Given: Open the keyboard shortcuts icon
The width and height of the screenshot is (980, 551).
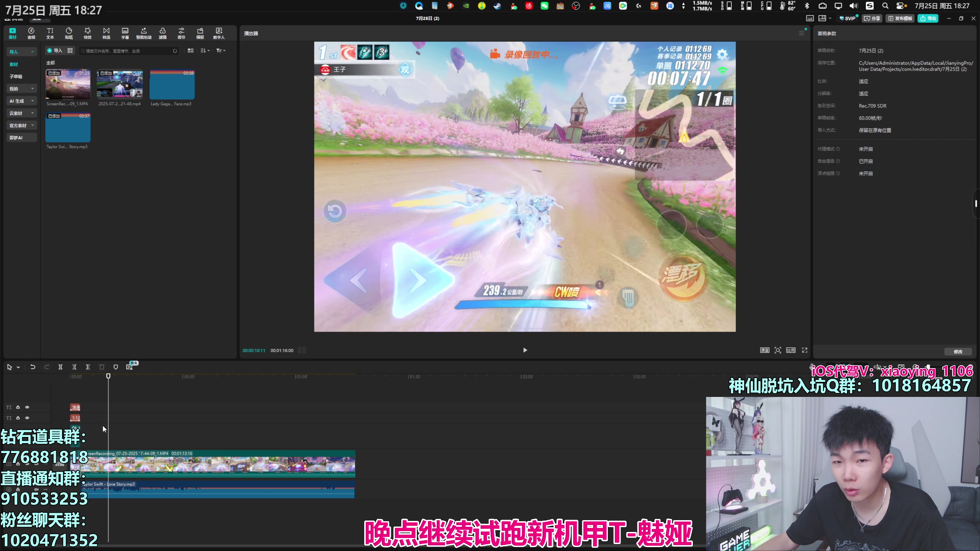Looking at the screenshot, I should [x=810, y=18].
